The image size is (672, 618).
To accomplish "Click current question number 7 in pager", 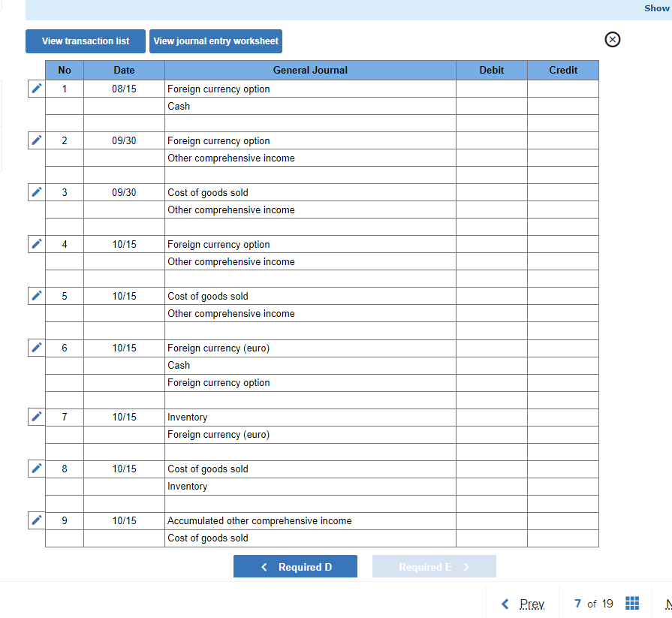I will [x=577, y=604].
